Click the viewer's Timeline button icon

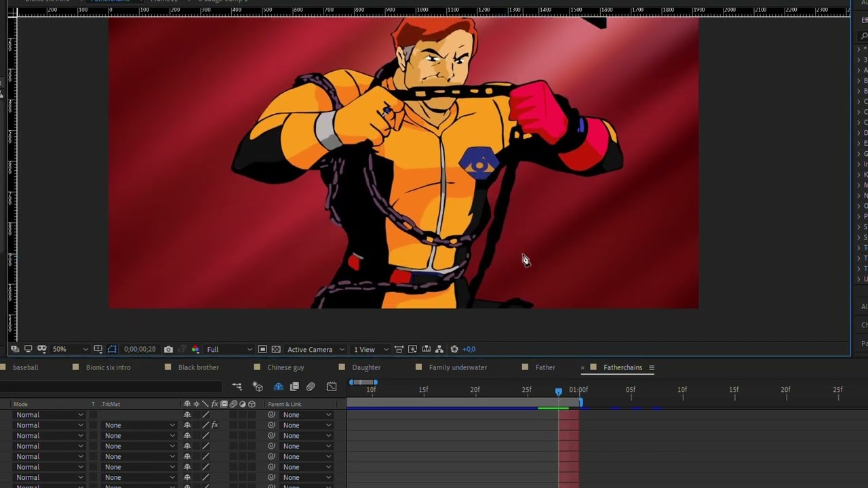click(x=426, y=349)
